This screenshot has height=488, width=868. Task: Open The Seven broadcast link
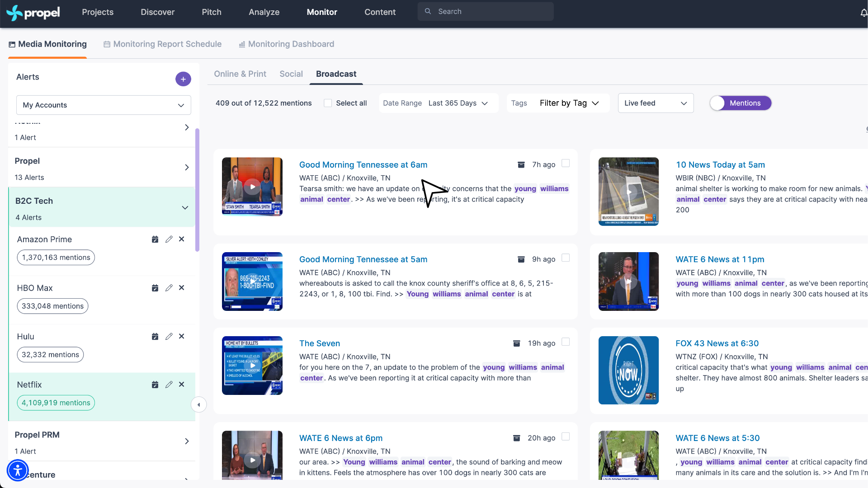(x=320, y=343)
